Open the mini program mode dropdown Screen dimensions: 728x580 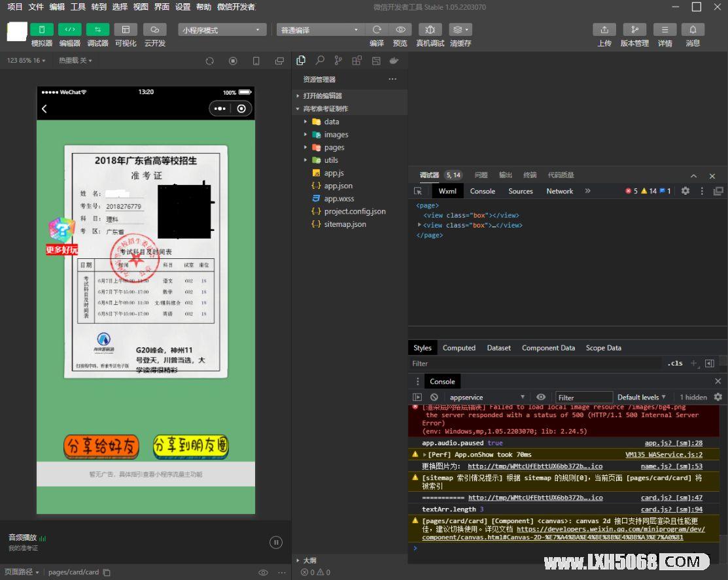(222, 29)
